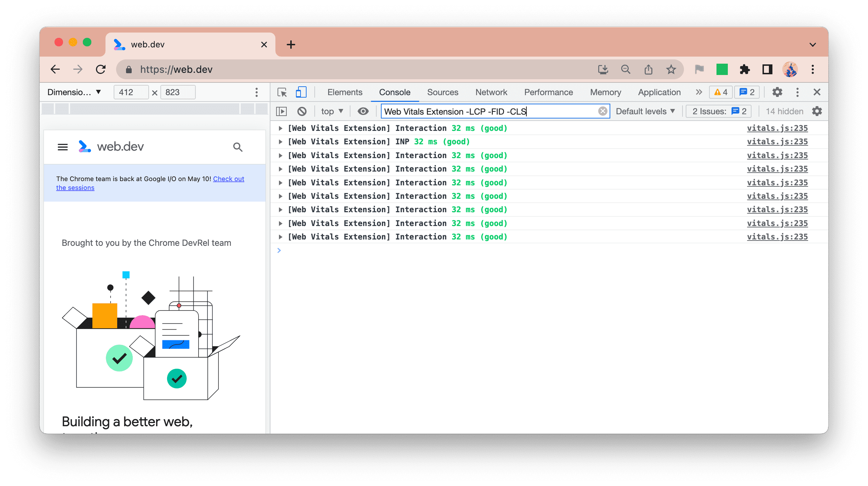
Task: Open the Default levels dropdown
Action: 646,111
